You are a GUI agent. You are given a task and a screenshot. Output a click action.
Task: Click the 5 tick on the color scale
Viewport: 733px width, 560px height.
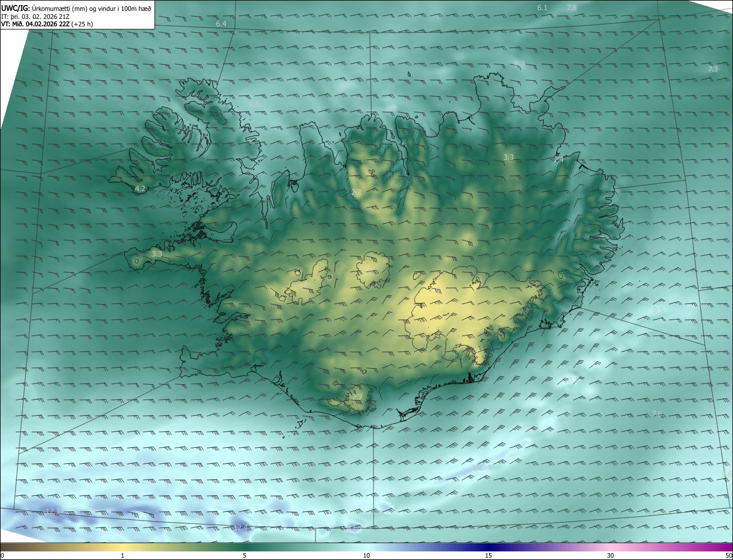(245, 555)
